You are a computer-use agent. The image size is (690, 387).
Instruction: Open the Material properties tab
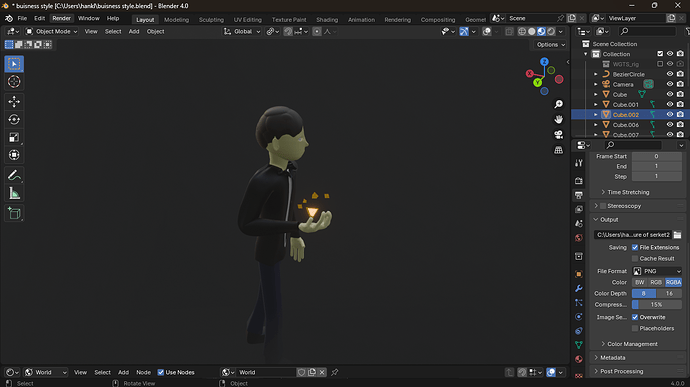click(x=579, y=359)
